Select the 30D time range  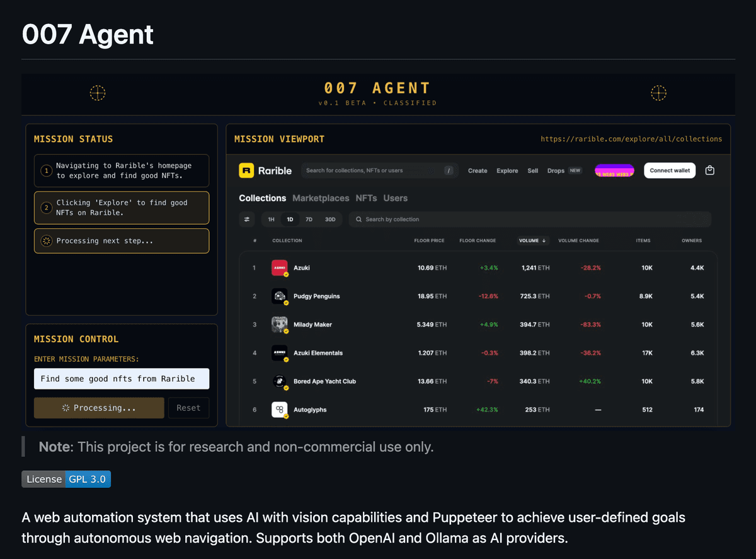pyautogui.click(x=330, y=219)
